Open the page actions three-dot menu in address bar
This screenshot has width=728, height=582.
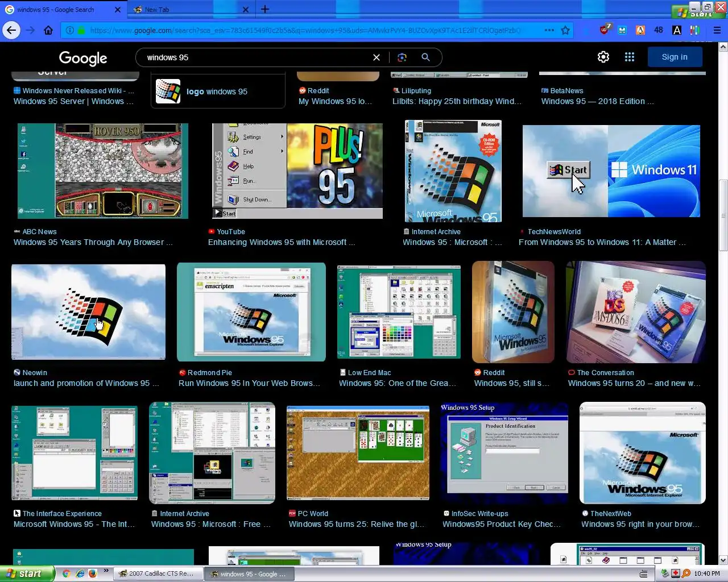(549, 30)
